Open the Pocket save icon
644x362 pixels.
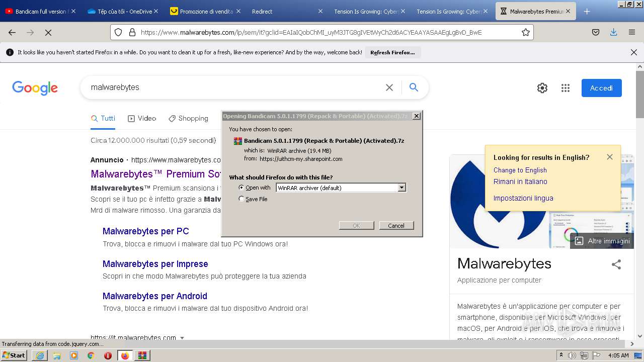tap(596, 32)
